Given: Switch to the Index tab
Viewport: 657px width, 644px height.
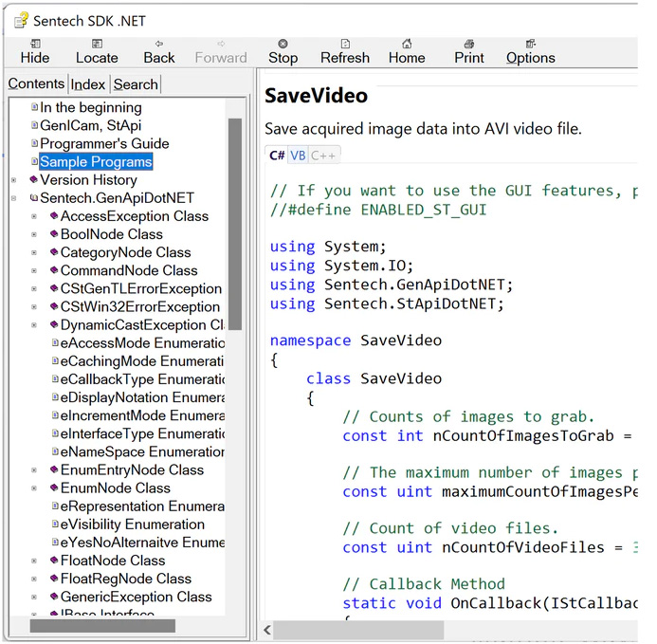Looking at the screenshot, I should [88, 84].
